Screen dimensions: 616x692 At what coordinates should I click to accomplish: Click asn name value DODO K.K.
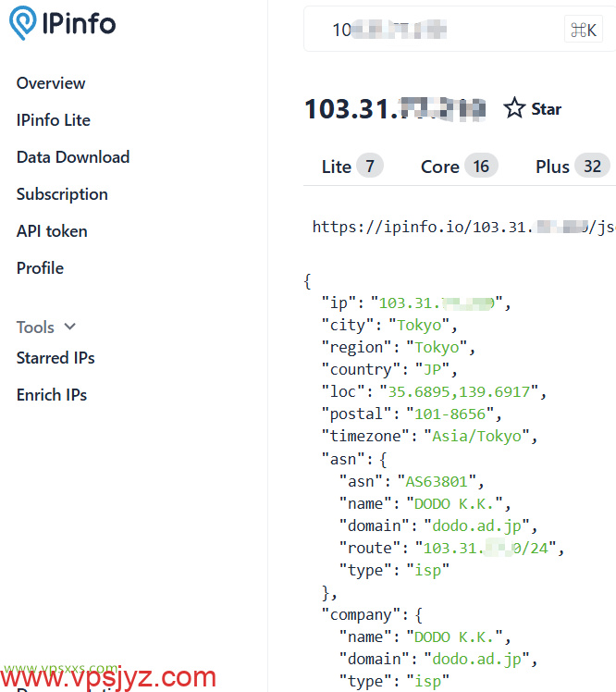coord(454,503)
